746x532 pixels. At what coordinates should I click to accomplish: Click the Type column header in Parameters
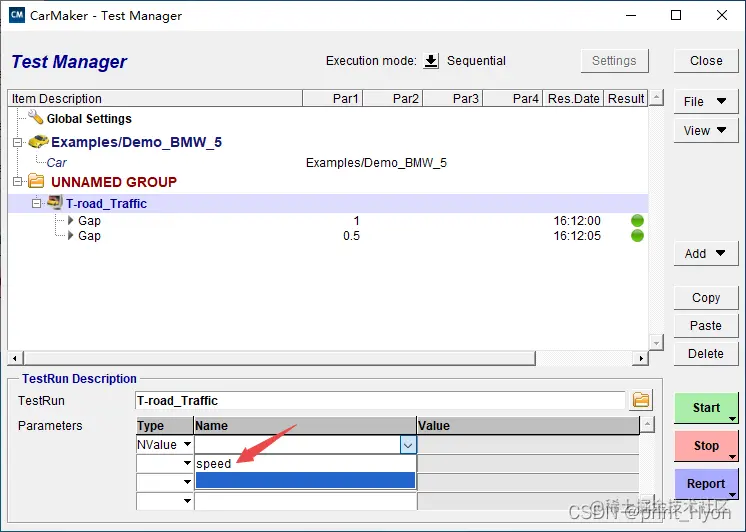click(x=165, y=425)
